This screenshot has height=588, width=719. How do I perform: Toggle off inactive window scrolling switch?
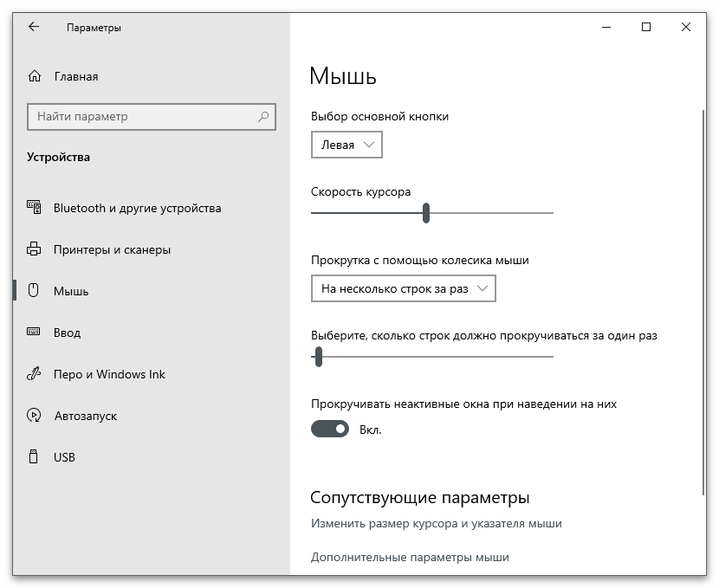(330, 429)
